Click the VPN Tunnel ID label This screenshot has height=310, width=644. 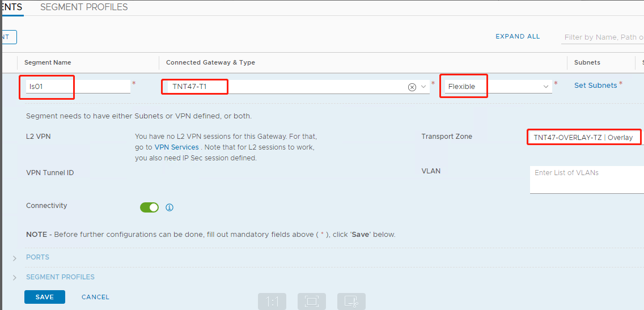point(50,172)
